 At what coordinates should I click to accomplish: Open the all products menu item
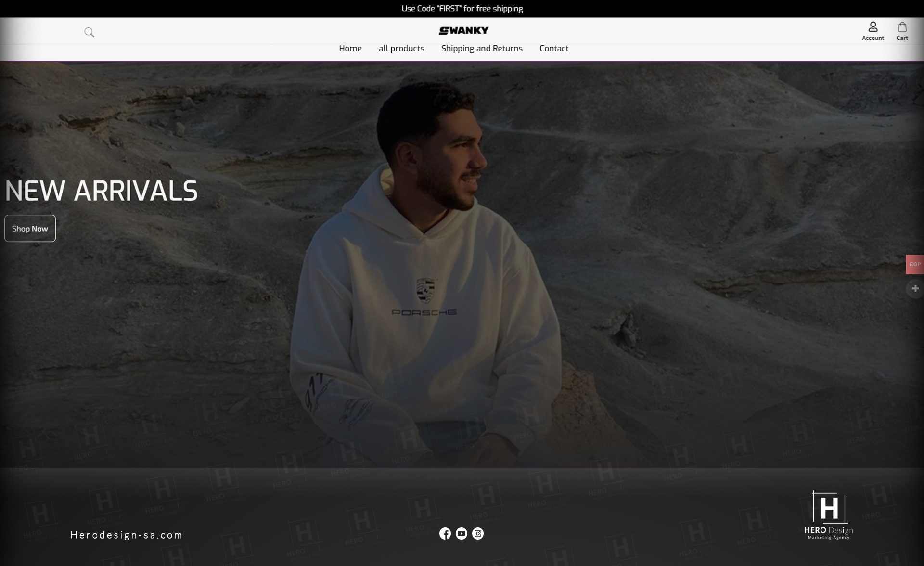coord(401,49)
